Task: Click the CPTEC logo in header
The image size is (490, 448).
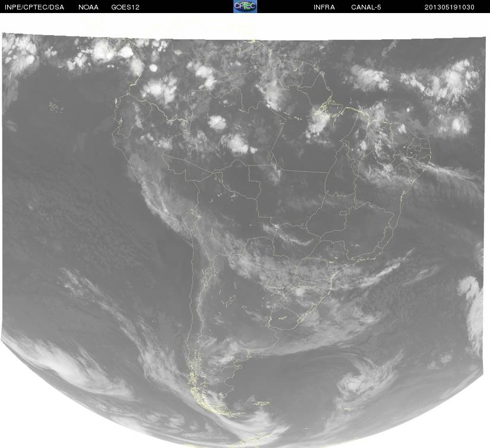Action: click(245, 7)
